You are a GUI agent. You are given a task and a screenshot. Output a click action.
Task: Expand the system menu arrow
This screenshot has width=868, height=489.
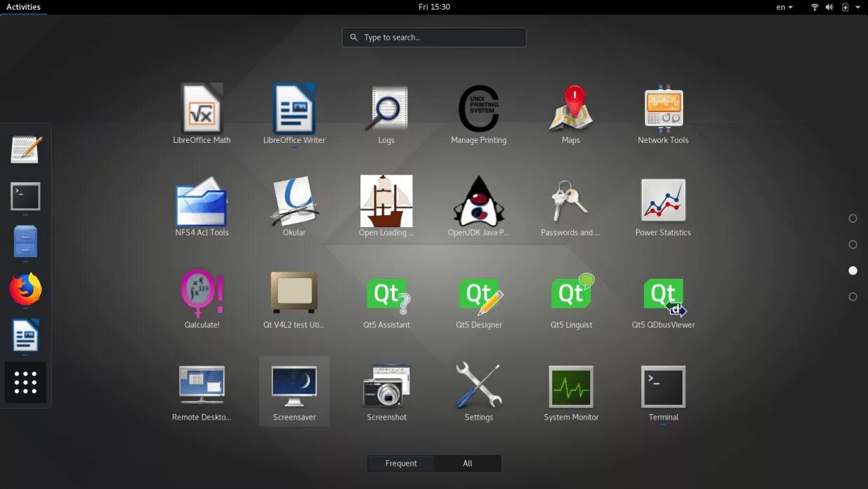(859, 7)
